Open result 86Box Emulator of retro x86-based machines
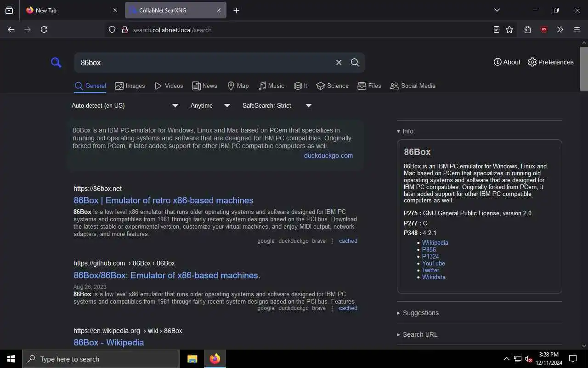This screenshot has width=588, height=368. 164,200
